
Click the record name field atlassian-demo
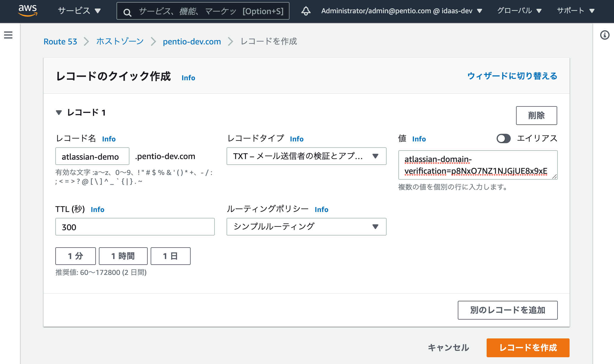[92, 156]
